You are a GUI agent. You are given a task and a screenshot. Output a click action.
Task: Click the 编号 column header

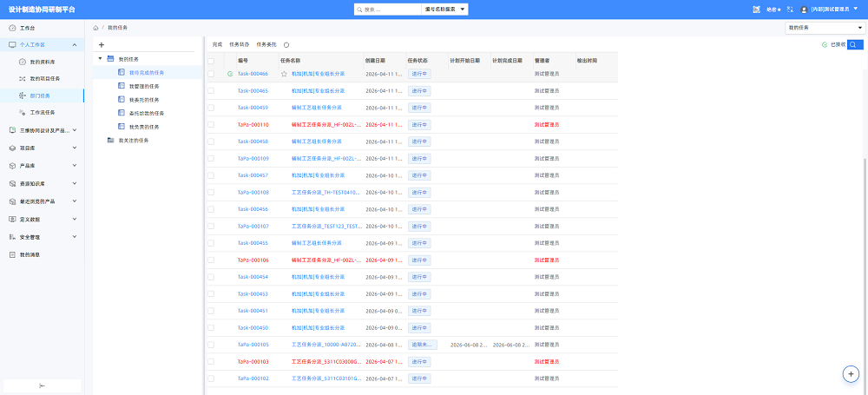tap(243, 61)
